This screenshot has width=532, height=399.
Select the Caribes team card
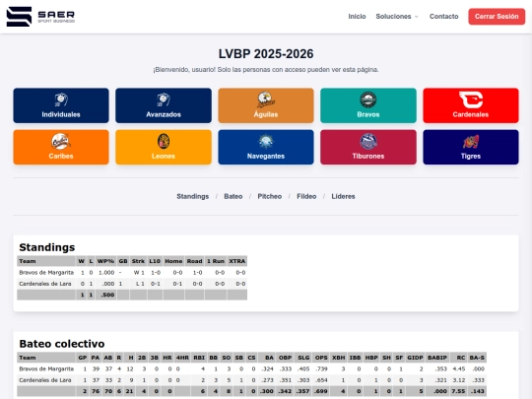tap(61, 147)
